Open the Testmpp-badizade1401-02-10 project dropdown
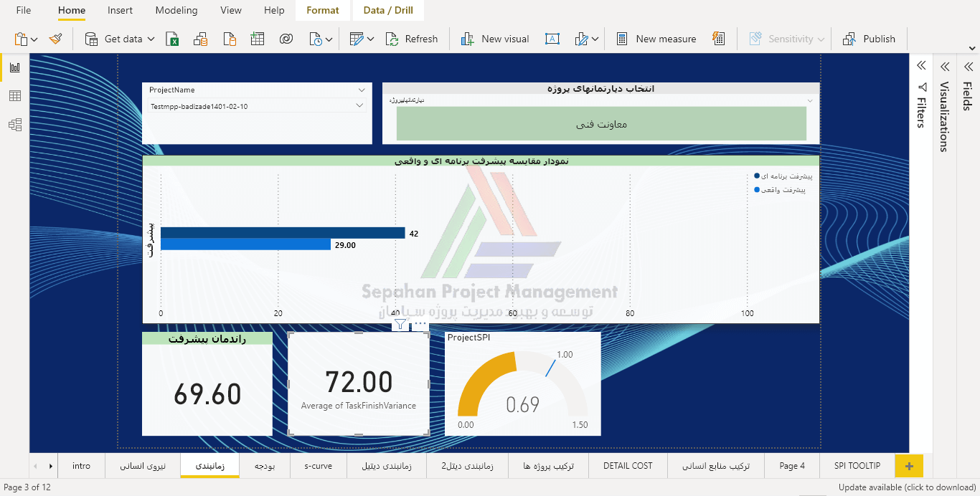Image resolution: width=980 pixels, height=496 pixels. coord(359,106)
